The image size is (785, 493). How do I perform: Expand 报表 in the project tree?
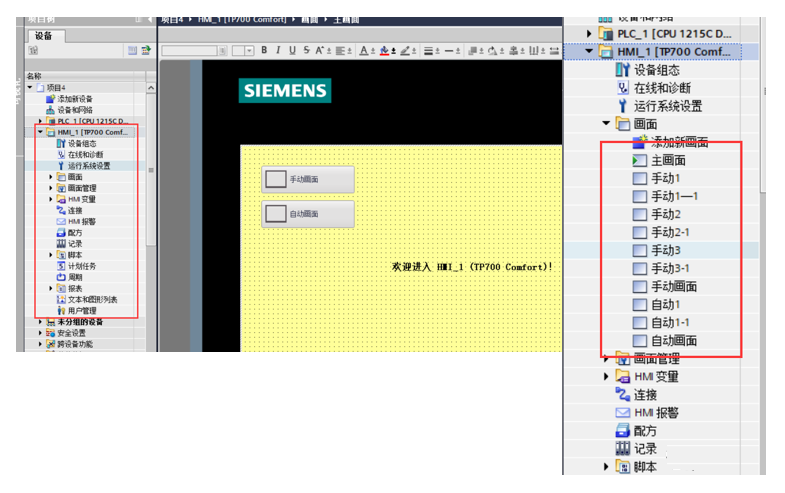51,288
